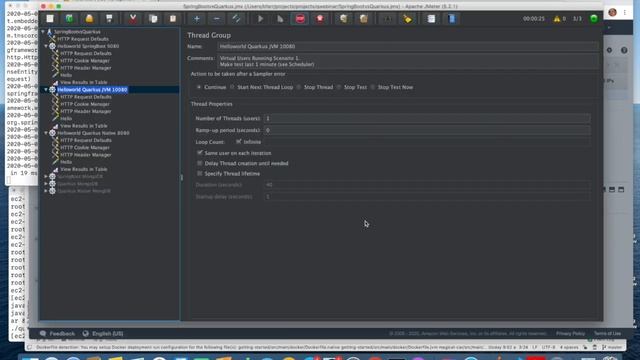Click the Ramp-up period (seconds) field
Screen dimensions: 640x360
[x=427, y=130]
